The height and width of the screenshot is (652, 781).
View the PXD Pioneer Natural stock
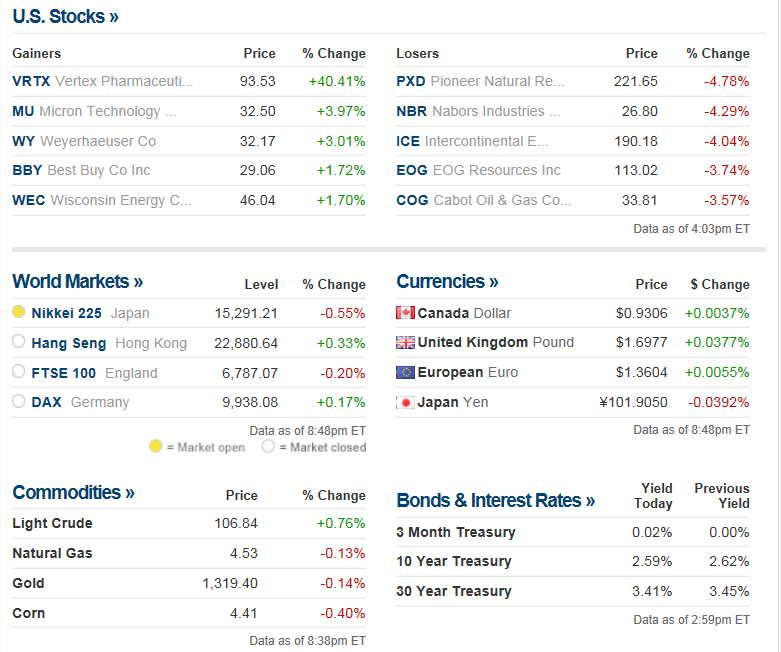point(480,82)
